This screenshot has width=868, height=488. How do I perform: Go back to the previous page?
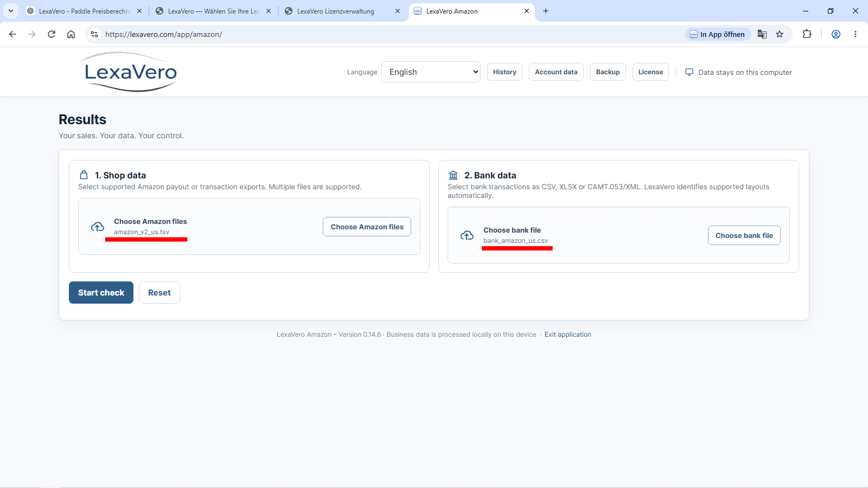(x=12, y=34)
